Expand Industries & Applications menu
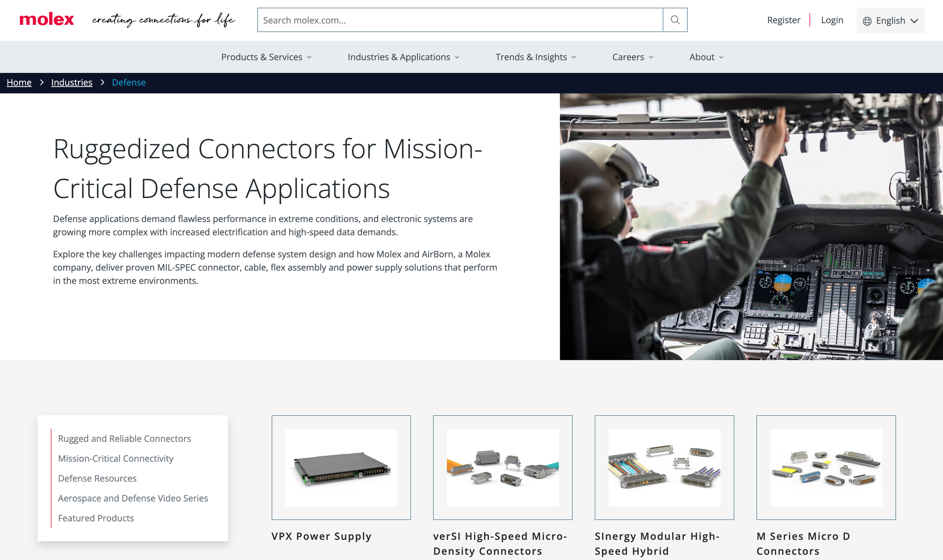943x560 pixels. pyautogui.click(x=403, y=57)
